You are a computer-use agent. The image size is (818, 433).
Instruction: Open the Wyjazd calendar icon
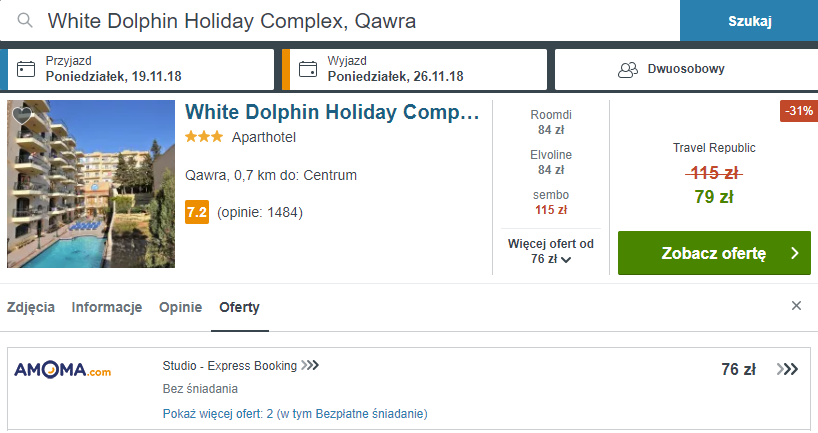pos(308,69)
